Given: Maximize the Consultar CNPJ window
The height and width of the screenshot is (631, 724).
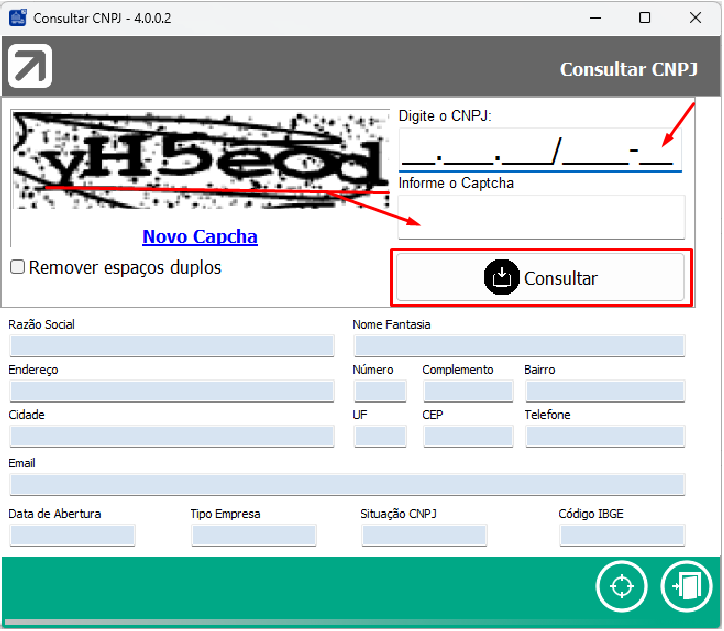Looking at the screenshot, I should coord(645,18).
